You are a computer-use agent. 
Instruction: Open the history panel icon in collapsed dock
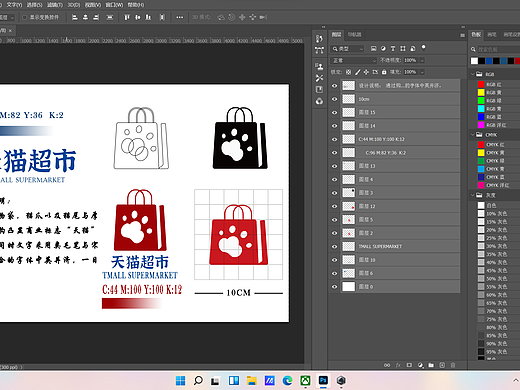(x=319, y=39)
